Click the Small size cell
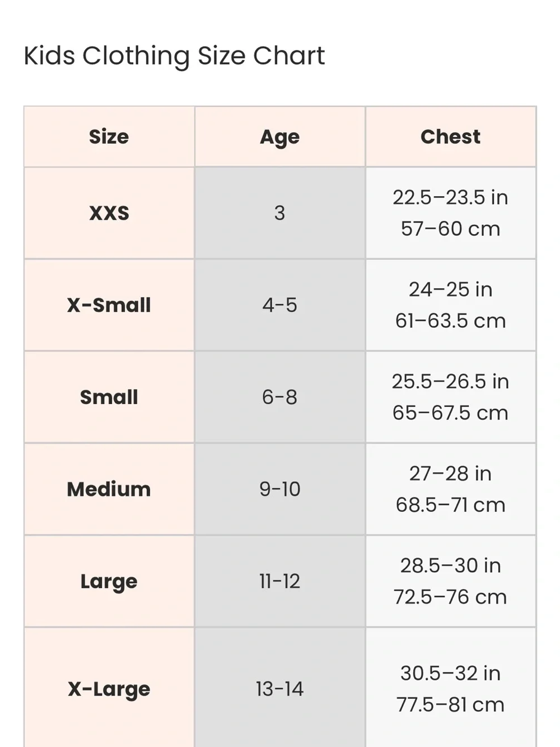560x747 pixels. click(109, 397)
